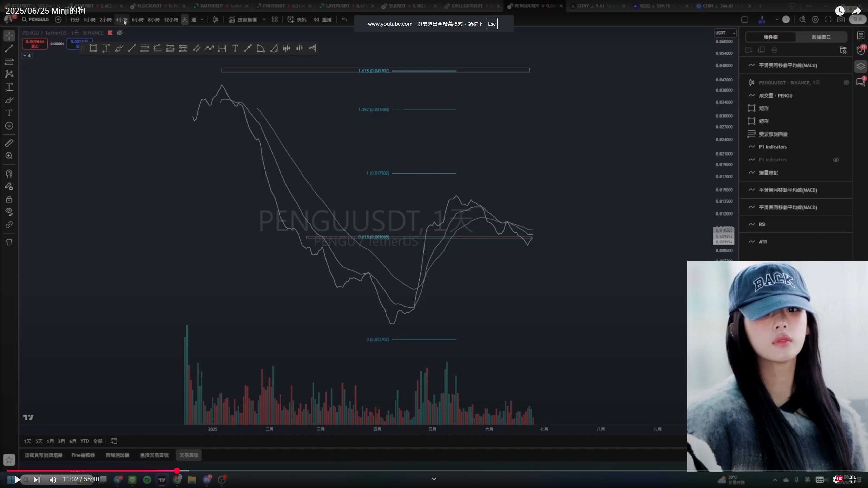The width and height of the screenshot is (868, 488).
Task: Toggle the eye icon beside chart title
Action: coord(120,33)
